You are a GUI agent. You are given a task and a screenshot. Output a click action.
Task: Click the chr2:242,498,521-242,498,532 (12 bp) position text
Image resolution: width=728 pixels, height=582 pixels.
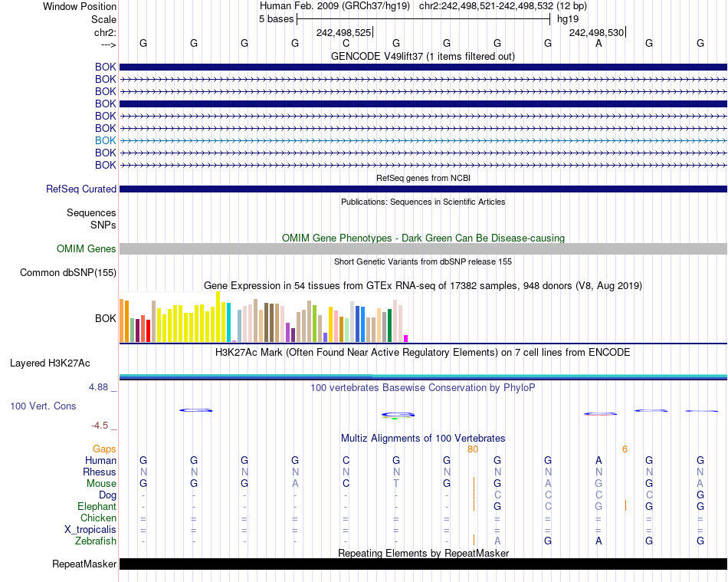coord(503,6)
